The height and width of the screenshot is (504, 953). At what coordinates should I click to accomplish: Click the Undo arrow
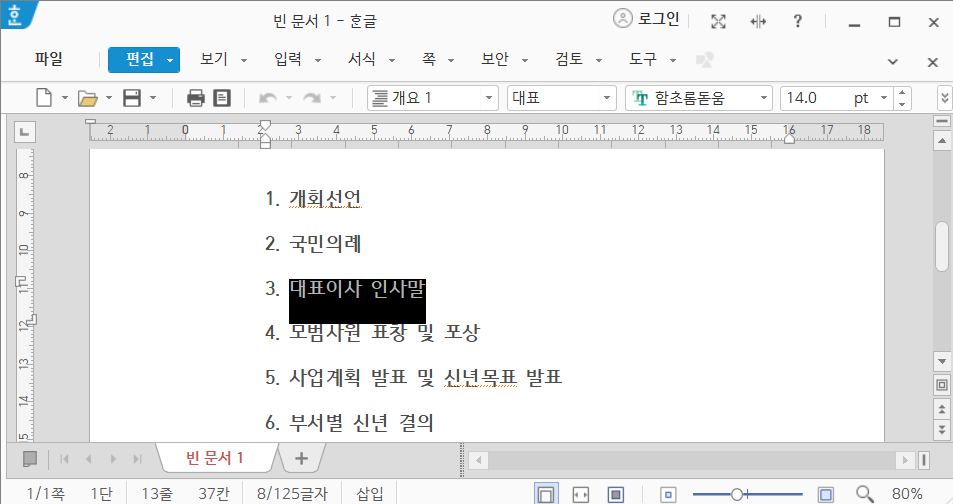(267, 98)
